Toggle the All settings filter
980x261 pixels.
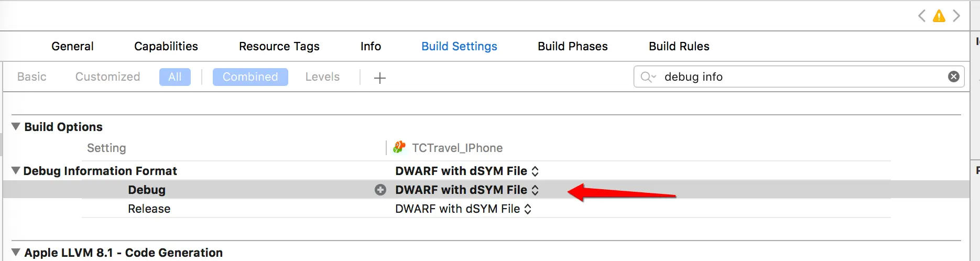(x=175, y=77)
